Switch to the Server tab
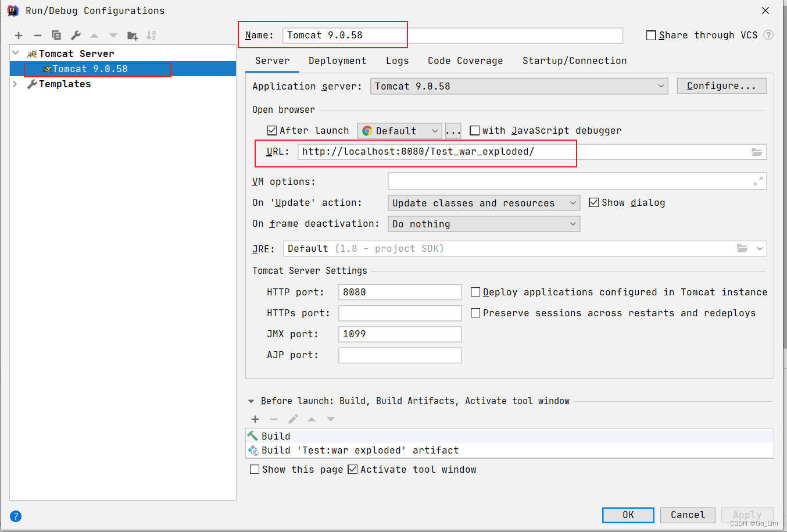Screen dimensions: 787x532 click(272, 60)
